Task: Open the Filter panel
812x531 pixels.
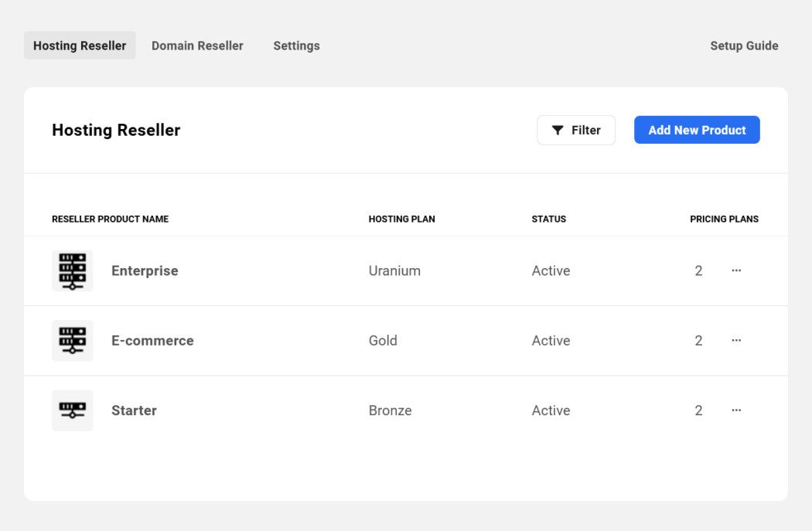Action: 576,130
